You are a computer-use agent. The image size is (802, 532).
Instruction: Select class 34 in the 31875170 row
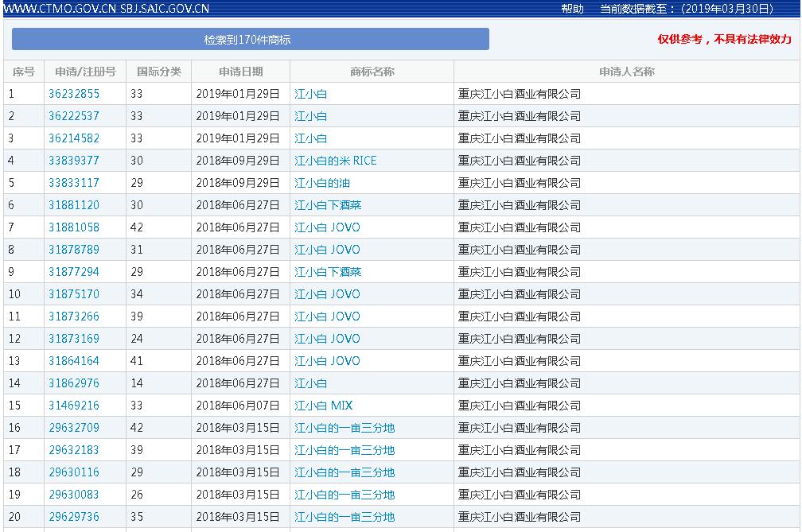(137, 294)
